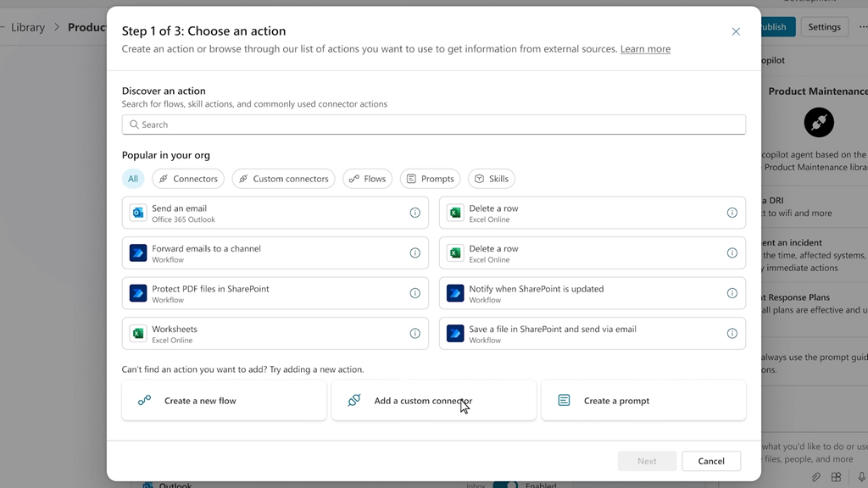Select the Protect PDF files in SharePoint workflow icon

point(138,293)
